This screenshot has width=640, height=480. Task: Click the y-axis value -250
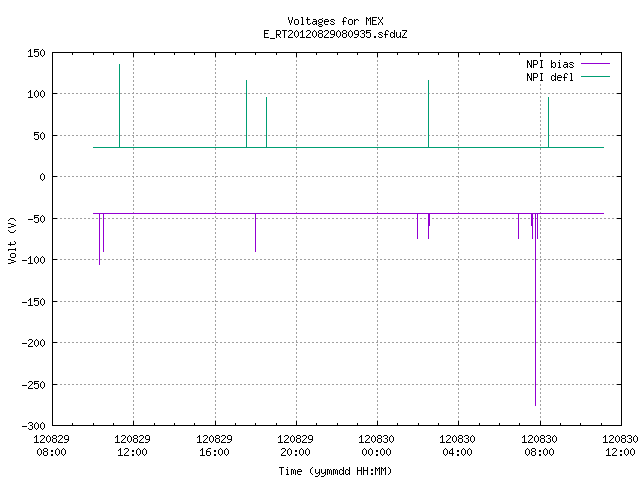tap(33, 385)
